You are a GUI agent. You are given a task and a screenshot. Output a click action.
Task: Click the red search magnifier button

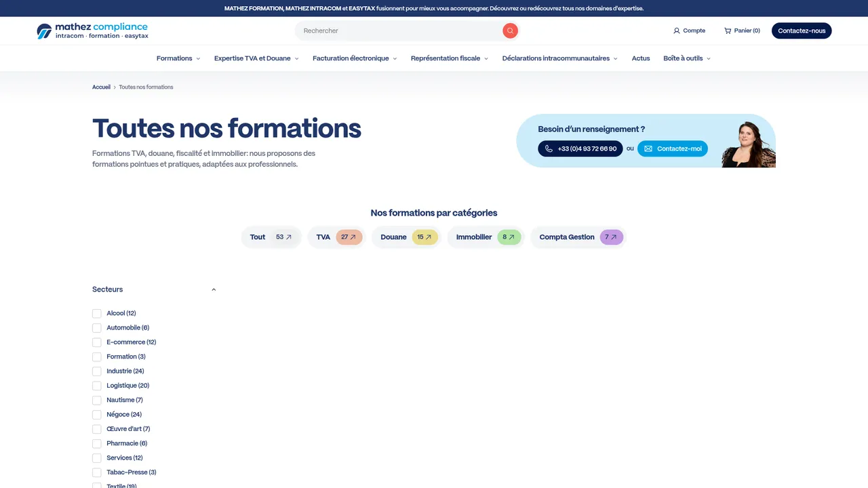(x=510, y=30)
